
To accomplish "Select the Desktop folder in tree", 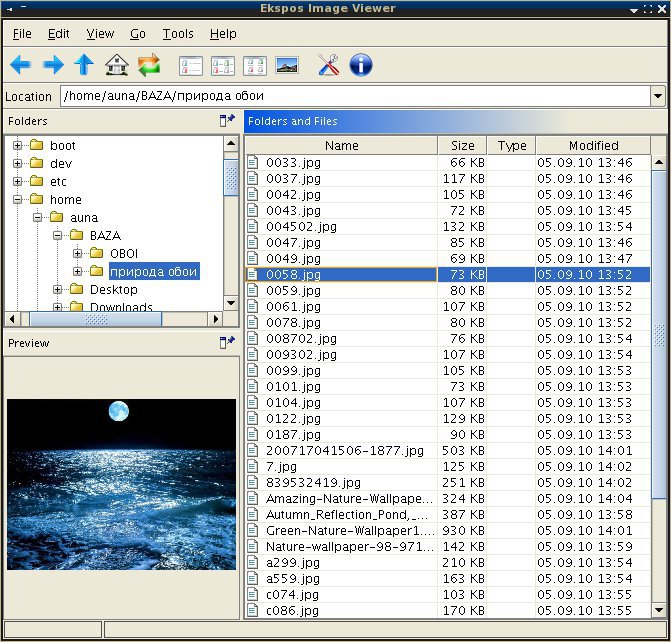I will [113, 289].
